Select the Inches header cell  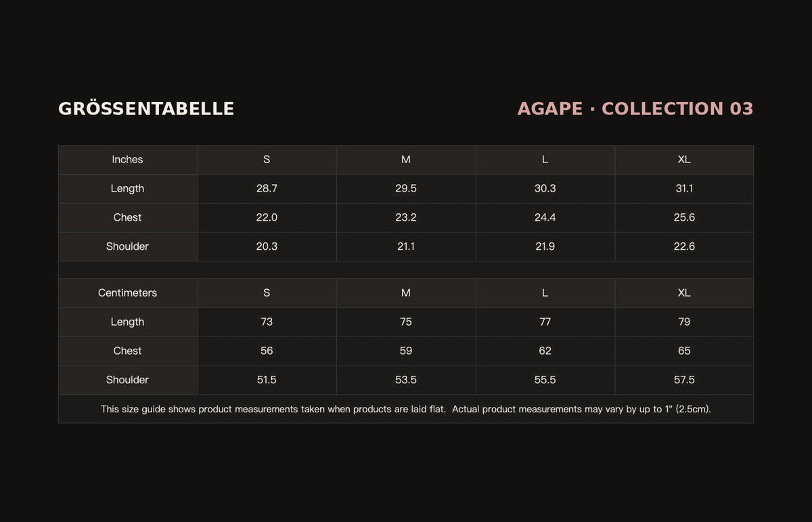pyautogui.click(x=128, y=160)
